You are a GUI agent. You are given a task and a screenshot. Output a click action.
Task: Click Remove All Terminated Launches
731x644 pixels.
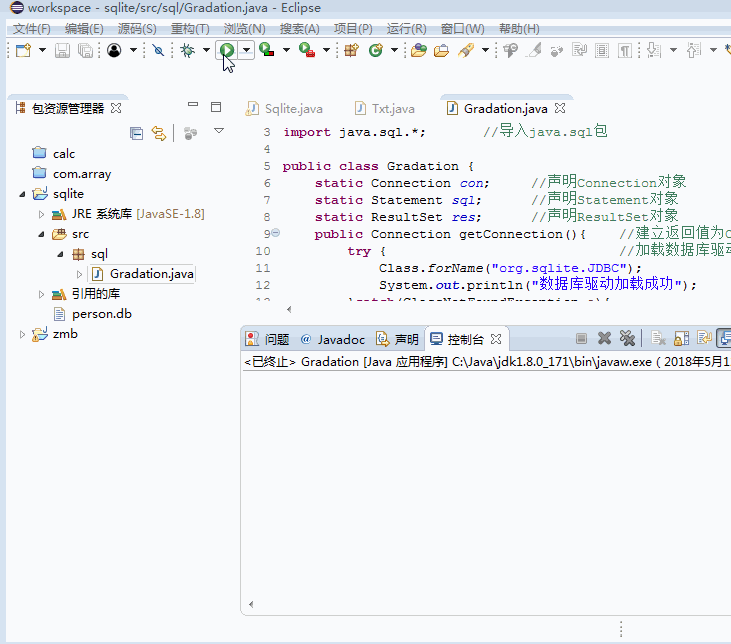[x=627, y=339]
